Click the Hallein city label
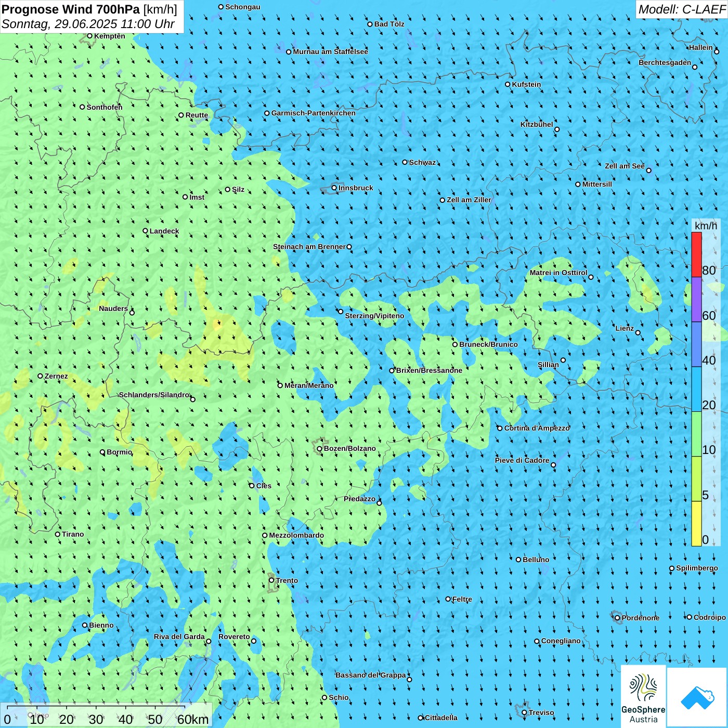728x728 pixels. coord(701,47)
